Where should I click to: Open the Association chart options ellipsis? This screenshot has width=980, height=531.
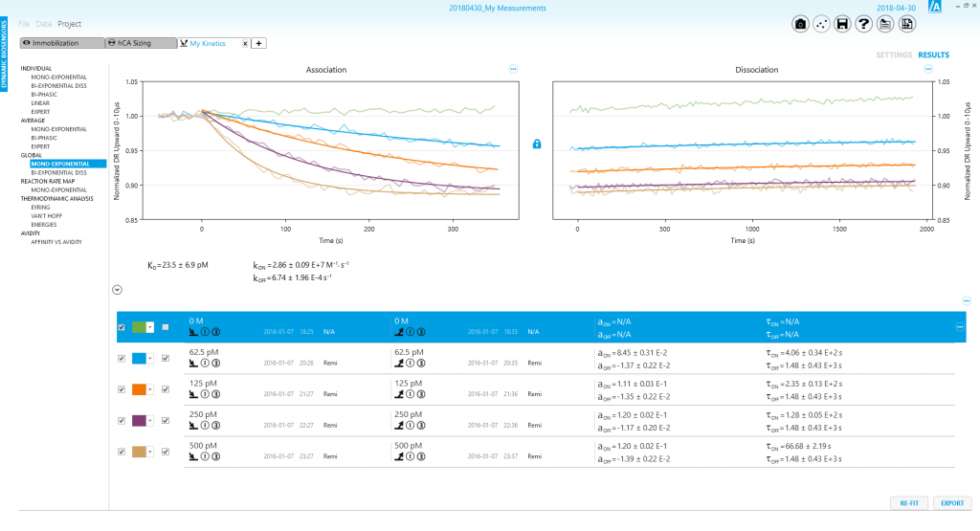tap(513, 69)
